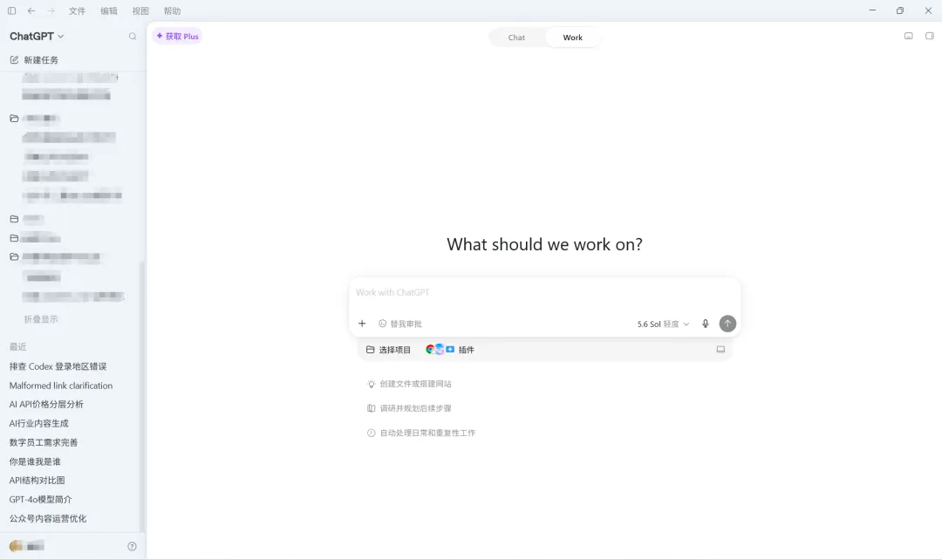
Task: Click the monitor icon in project bar
Action: click(x=720, y=349)
